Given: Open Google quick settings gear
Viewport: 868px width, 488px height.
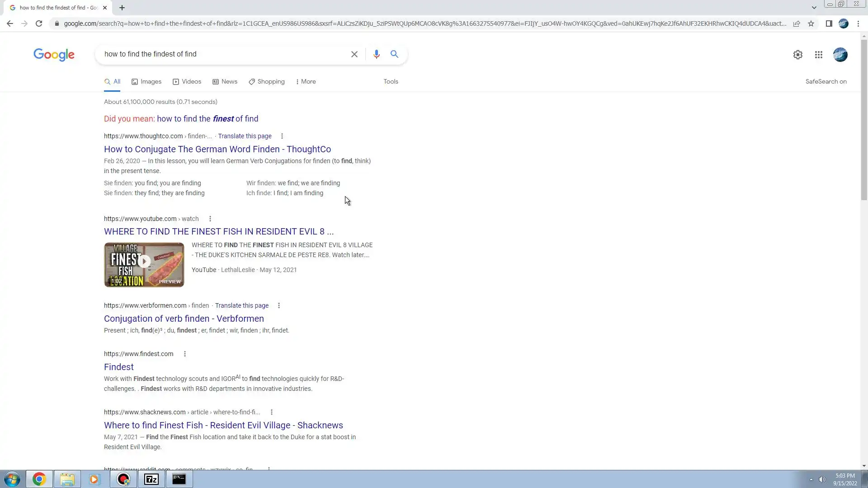Looking at the screenshot, I should (797, 55).
